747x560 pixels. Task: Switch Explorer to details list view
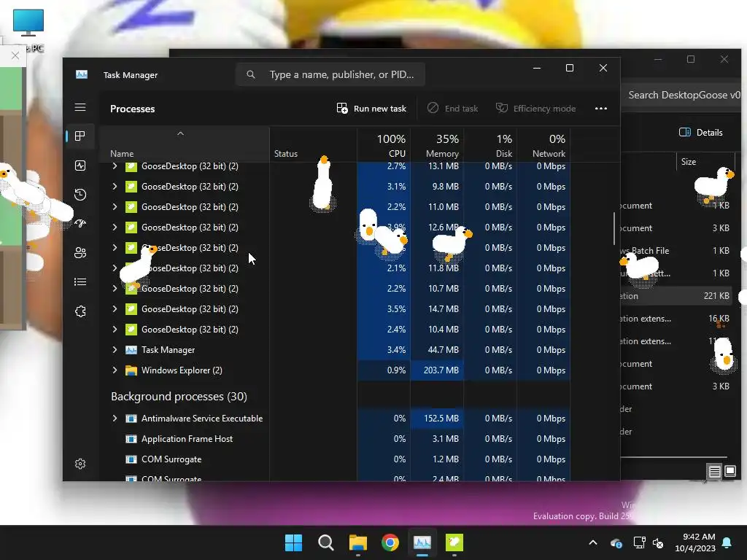[x=714, y=472]
